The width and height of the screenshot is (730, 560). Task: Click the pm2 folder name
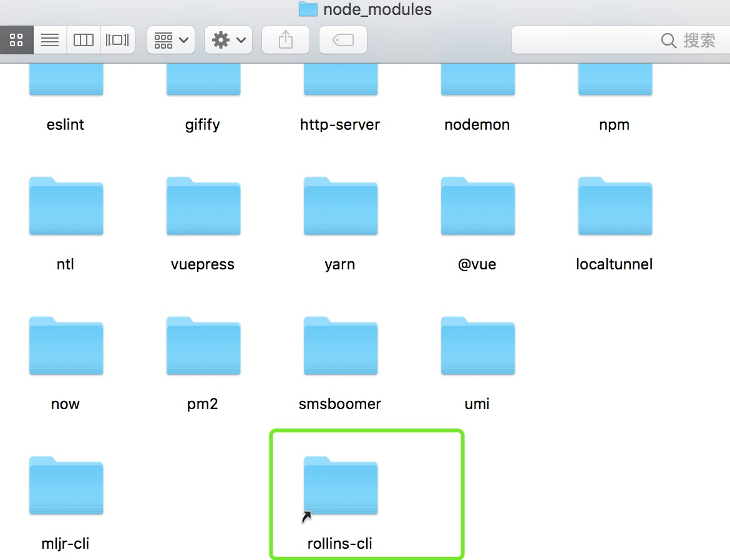[x=203, y=404]
